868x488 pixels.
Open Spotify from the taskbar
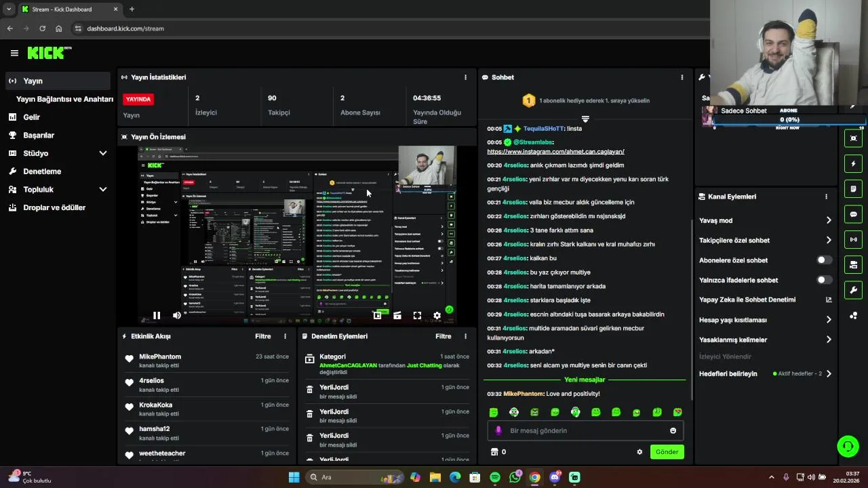pyautogui.click(x=495, y=477)
